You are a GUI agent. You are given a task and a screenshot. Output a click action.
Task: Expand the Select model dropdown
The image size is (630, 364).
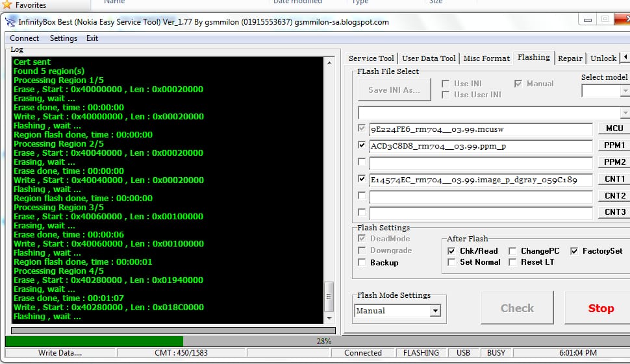point(625,91)
